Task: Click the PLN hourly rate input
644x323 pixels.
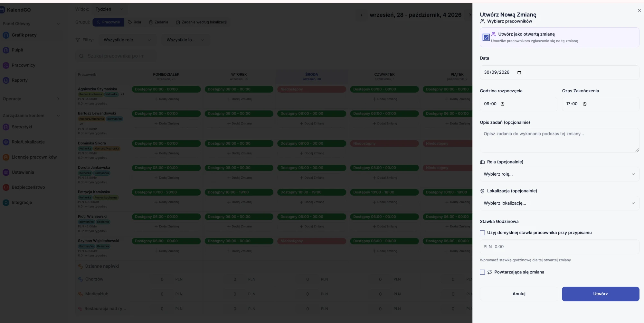Action: pos(559,247)
